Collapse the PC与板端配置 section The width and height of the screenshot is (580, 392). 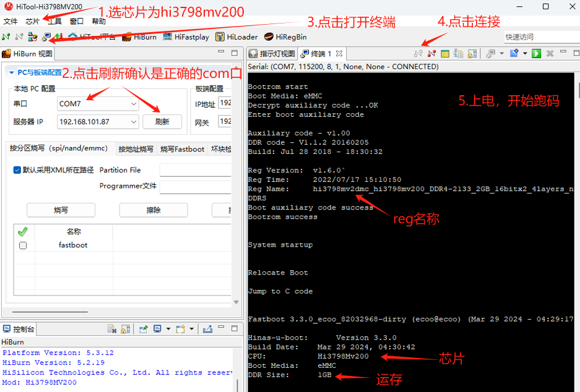click(x=11, y=72)
